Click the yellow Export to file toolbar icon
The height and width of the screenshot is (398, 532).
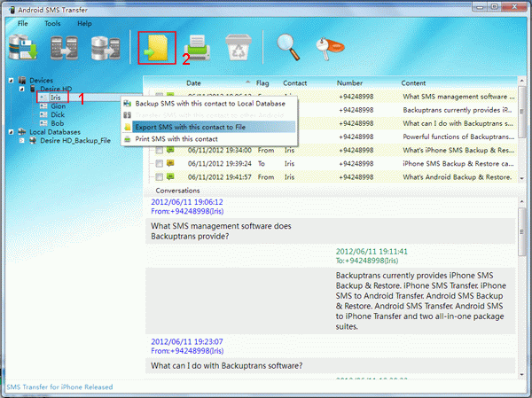[x=156, y=48]
